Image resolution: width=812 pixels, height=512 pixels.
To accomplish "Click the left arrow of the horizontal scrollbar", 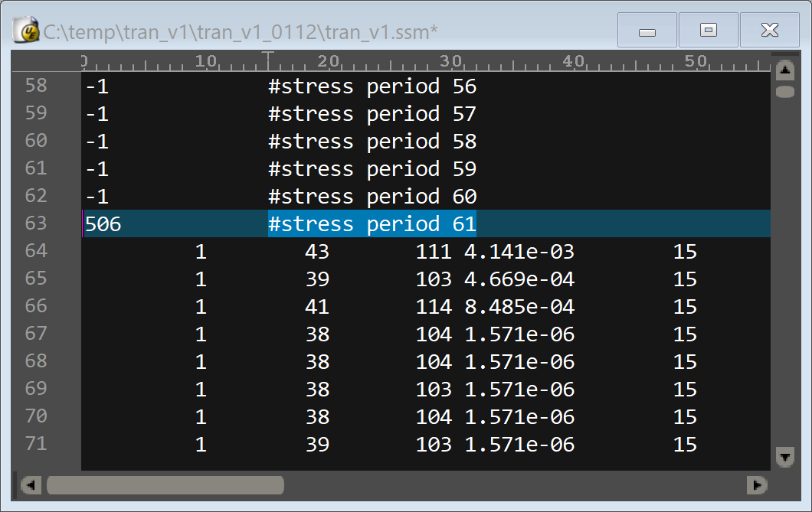I will 31,485.
